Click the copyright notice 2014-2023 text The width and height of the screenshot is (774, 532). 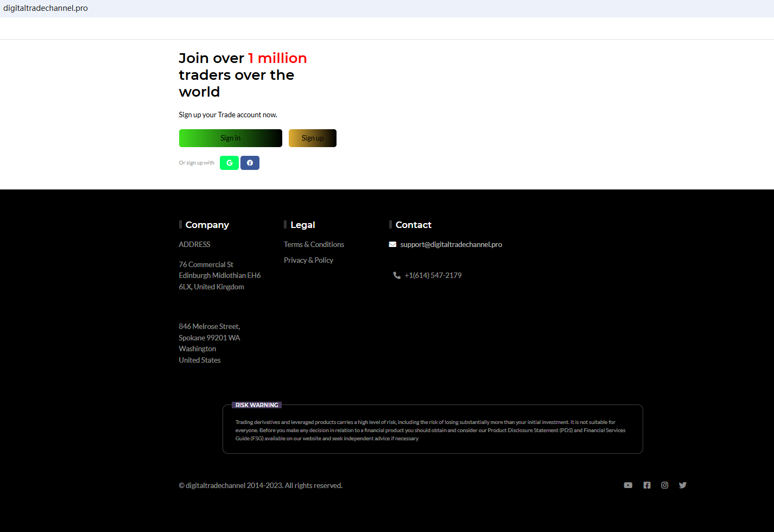click(x=261, y=485)
